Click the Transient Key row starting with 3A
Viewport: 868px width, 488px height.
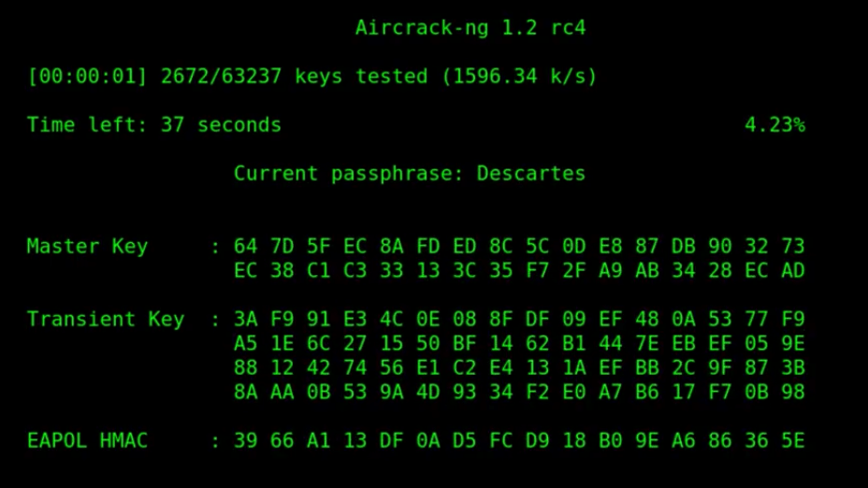coord(518,320)
